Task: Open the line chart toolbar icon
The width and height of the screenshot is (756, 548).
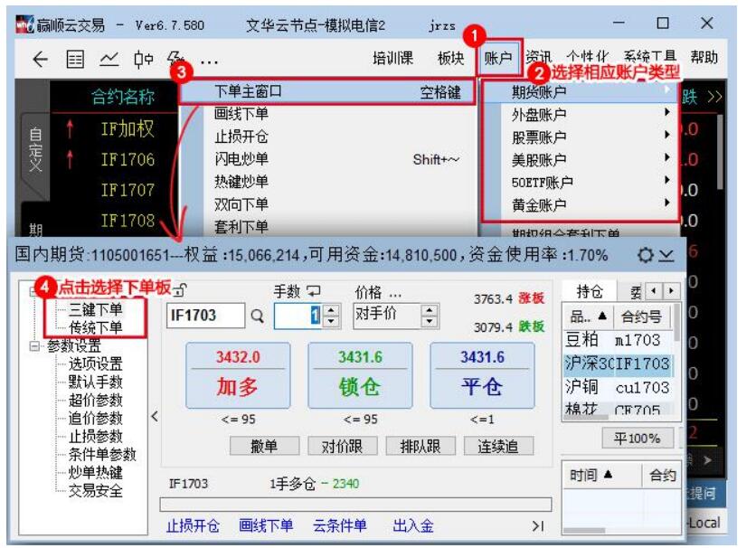Action: click(x=109, y=60)
